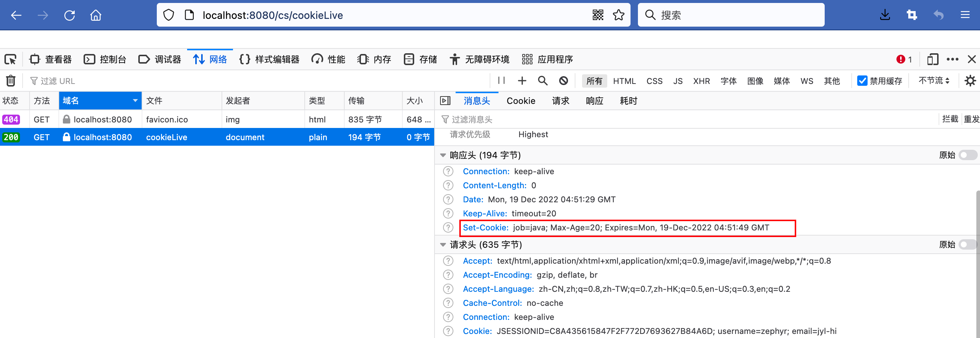Screen dimensions: 980x338
Task: Filter requests by XHR type
Action: (701, 81)
